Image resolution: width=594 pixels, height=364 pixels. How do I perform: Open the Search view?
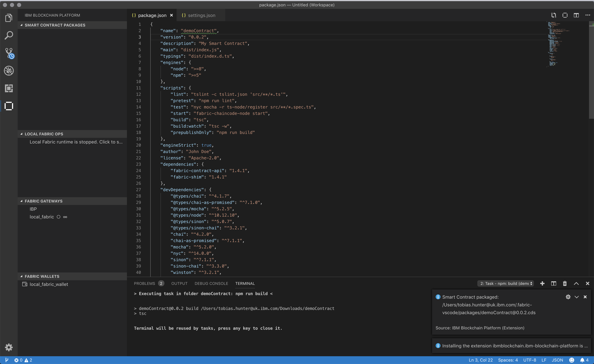click(x=9, y=35)
